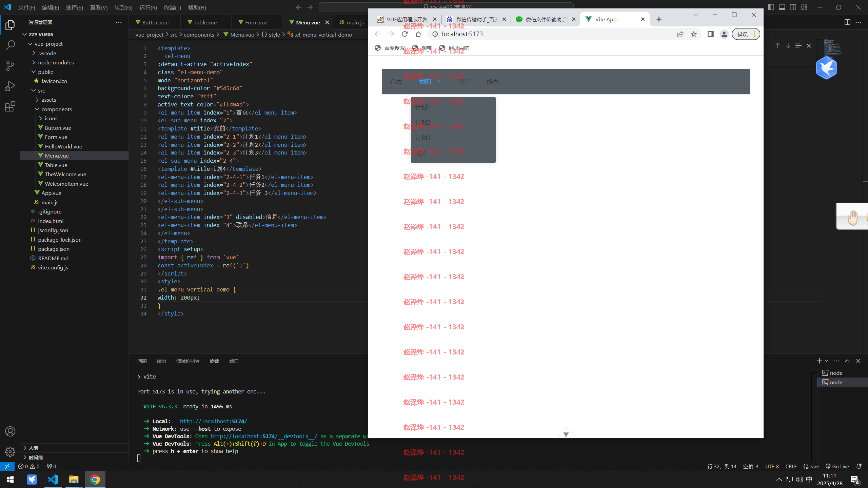Click the VS Code go back arrow

click(x=299, y=7)
